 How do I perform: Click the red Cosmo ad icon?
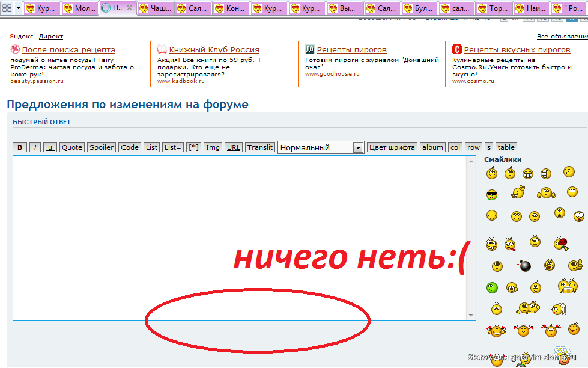tap(456, 49)
